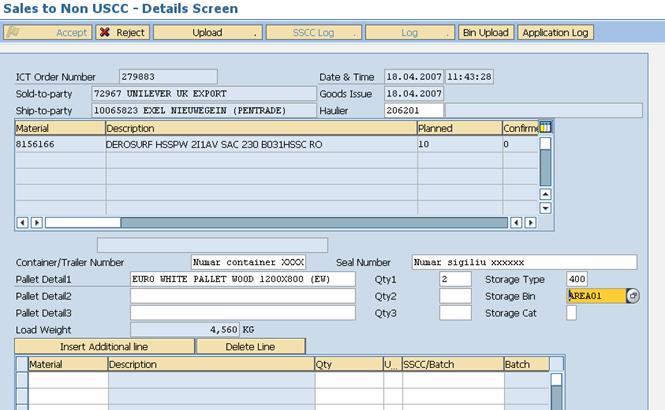This screenshot has width=665, height=410.
Task: Click the Delete Line button
Action: 250,346
